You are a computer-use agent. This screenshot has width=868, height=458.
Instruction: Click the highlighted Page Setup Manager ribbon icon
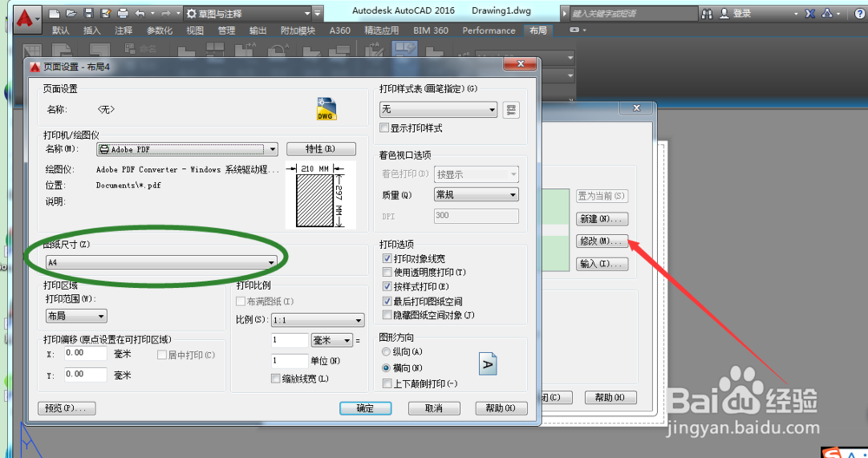[404, 48]
